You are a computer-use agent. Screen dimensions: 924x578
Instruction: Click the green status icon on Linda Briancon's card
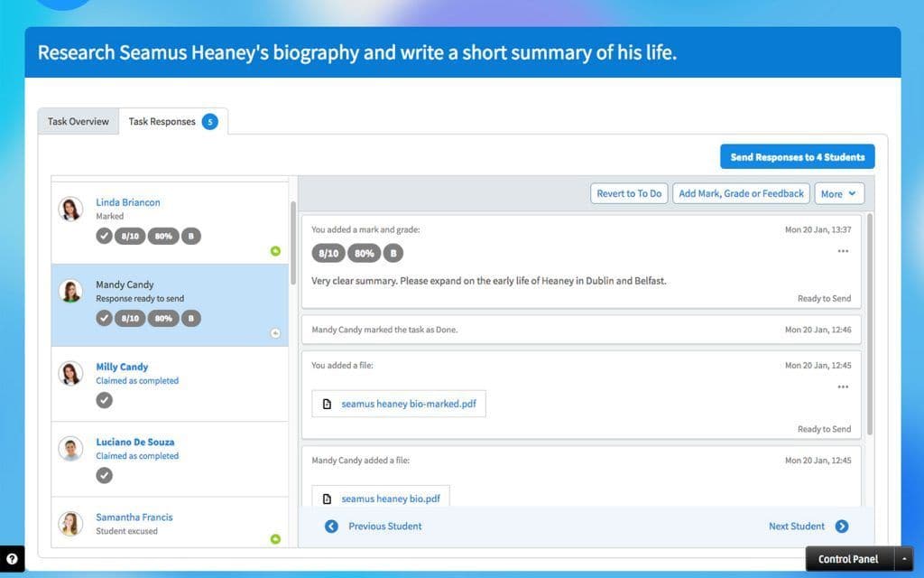(x=276, y=251)
